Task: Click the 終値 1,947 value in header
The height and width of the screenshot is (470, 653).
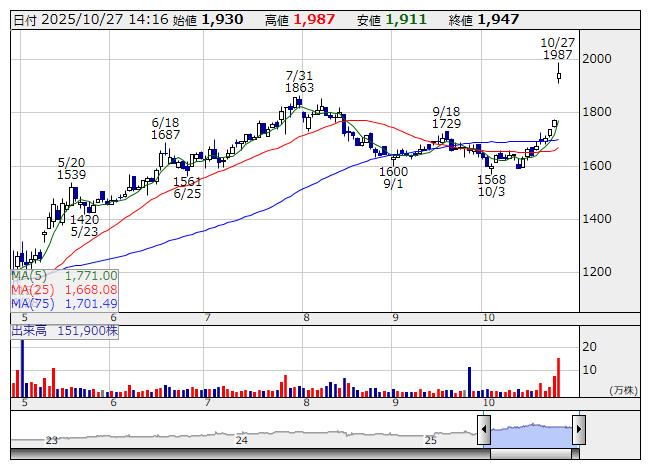Action: pos(484,20)
